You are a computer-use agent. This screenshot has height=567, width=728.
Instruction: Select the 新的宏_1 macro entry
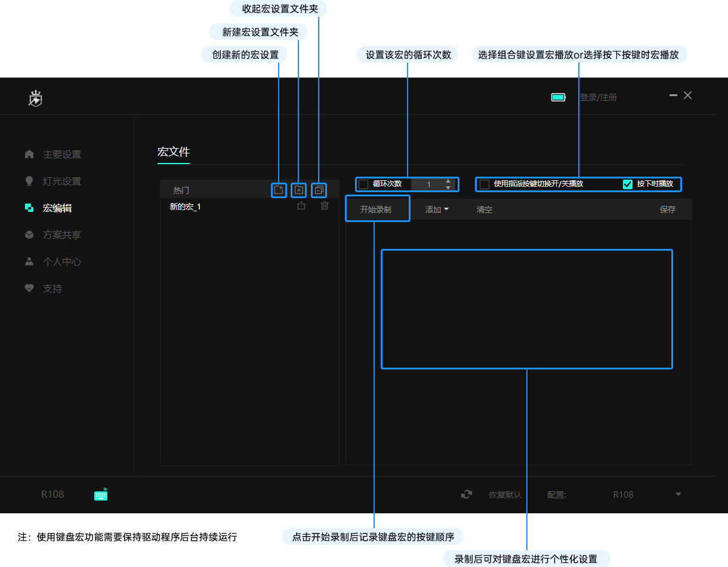pyautogui.click(x=186, y=207)
